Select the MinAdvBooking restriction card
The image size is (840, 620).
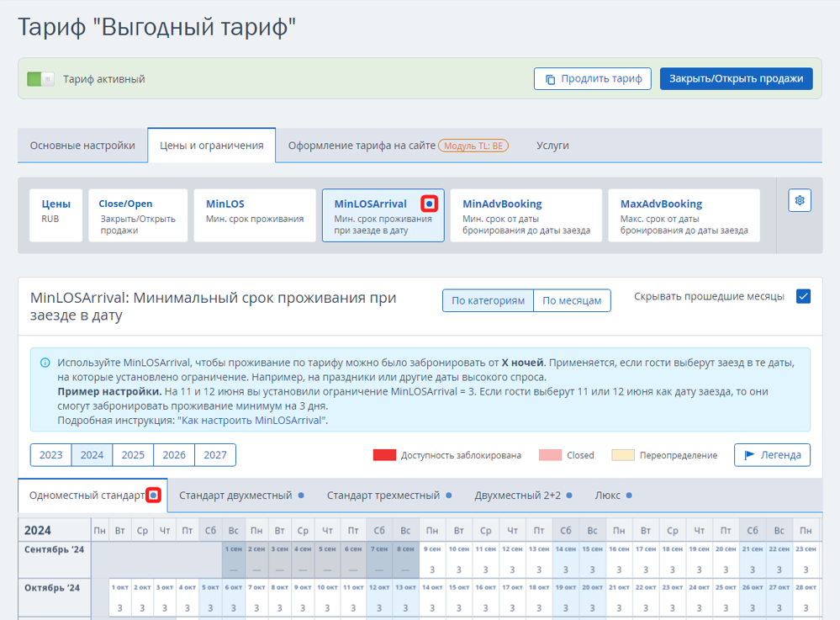pos(526,215)
